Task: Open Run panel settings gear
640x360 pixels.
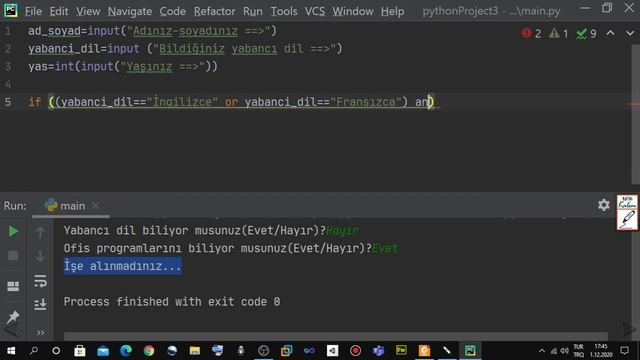Action: [604, 205]
